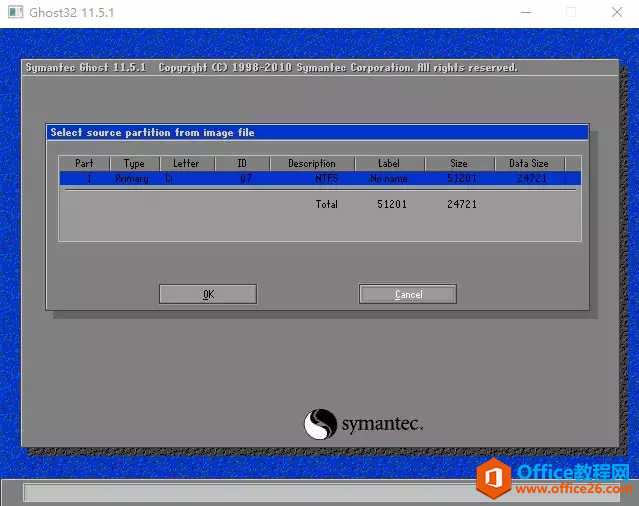
Task: Click the Total row 51201 value
Action: coord(392,204)
